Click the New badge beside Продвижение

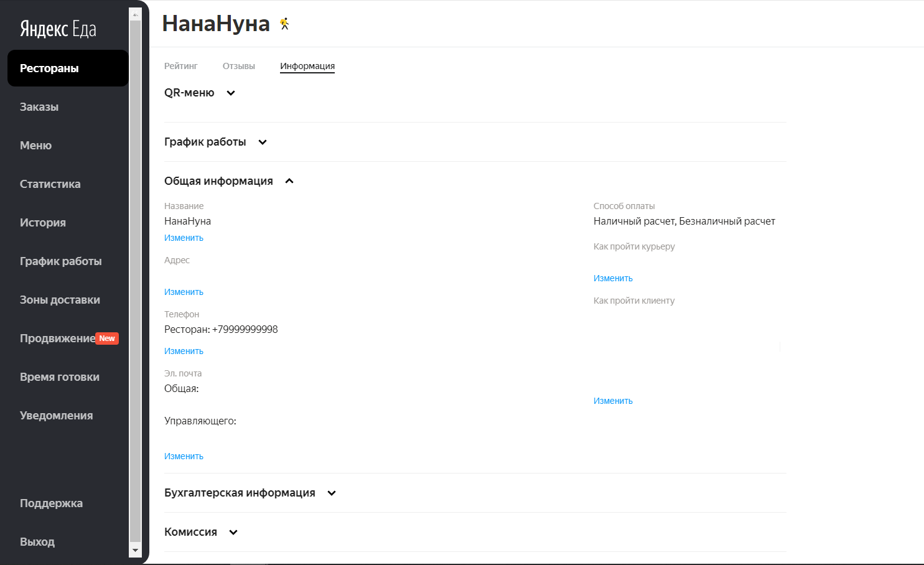point(107,339)
